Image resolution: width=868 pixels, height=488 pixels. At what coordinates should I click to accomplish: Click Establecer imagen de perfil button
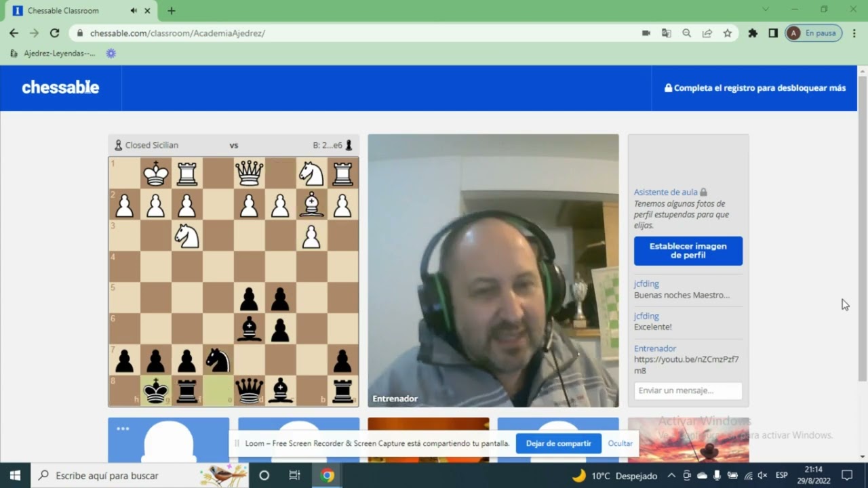point(688,251)
